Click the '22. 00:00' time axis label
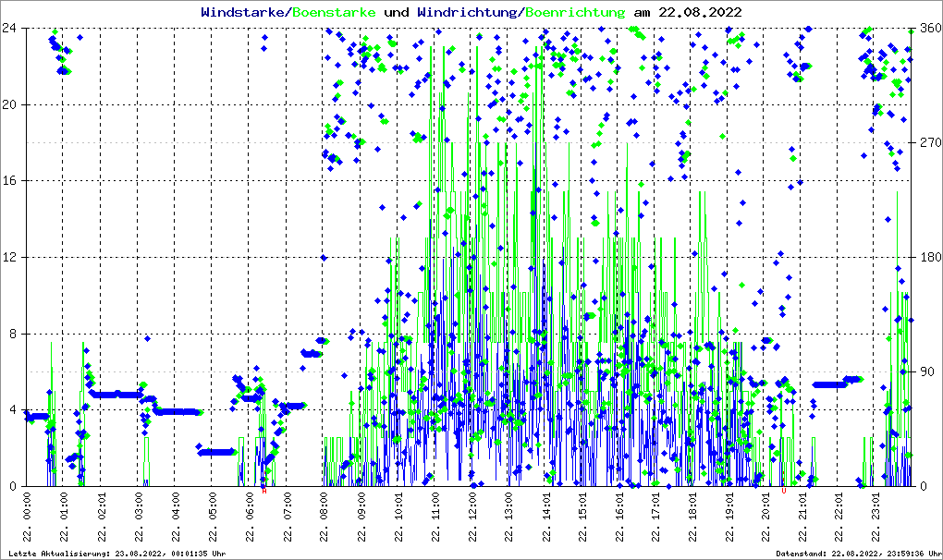Screen dimensions: 943x560 27,517
